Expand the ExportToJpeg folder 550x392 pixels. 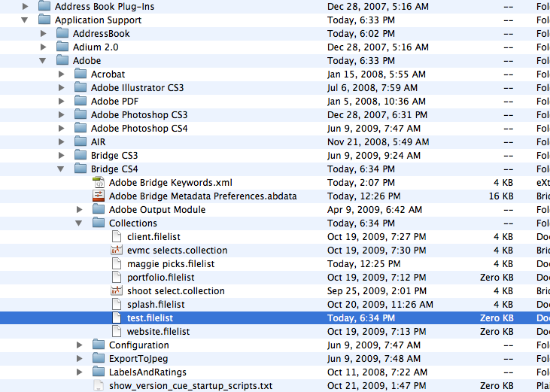(80, 359)
